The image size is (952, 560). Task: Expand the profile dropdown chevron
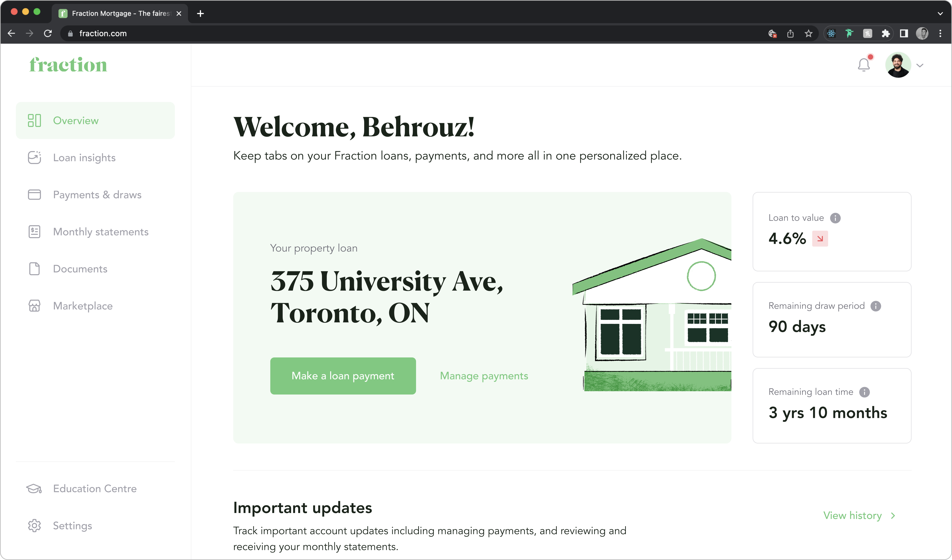(x=920, y=66)
